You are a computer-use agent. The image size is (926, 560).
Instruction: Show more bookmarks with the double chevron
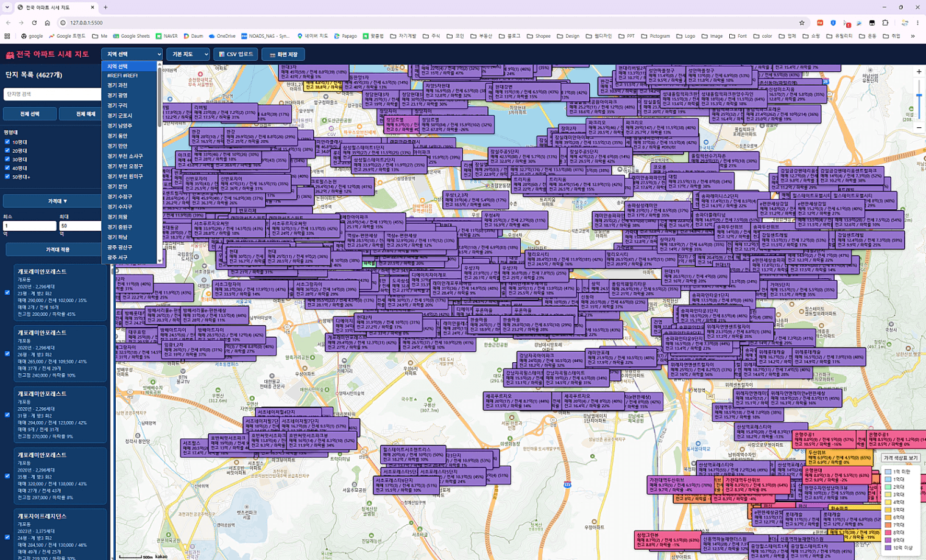click(x=913, y=36)
